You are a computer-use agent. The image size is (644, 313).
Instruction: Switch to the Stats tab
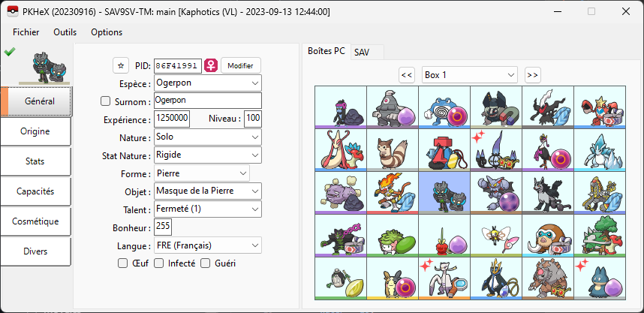(35, 161)
